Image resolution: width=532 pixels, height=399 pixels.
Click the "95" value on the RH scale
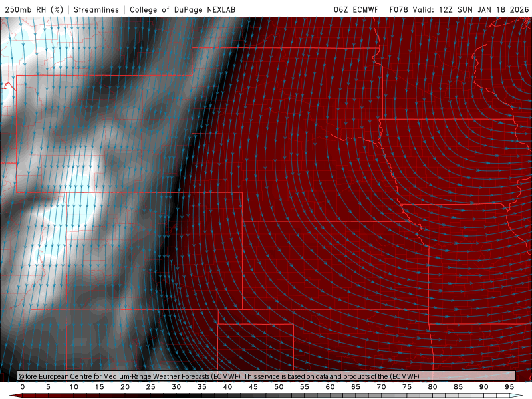coord(509,387)
